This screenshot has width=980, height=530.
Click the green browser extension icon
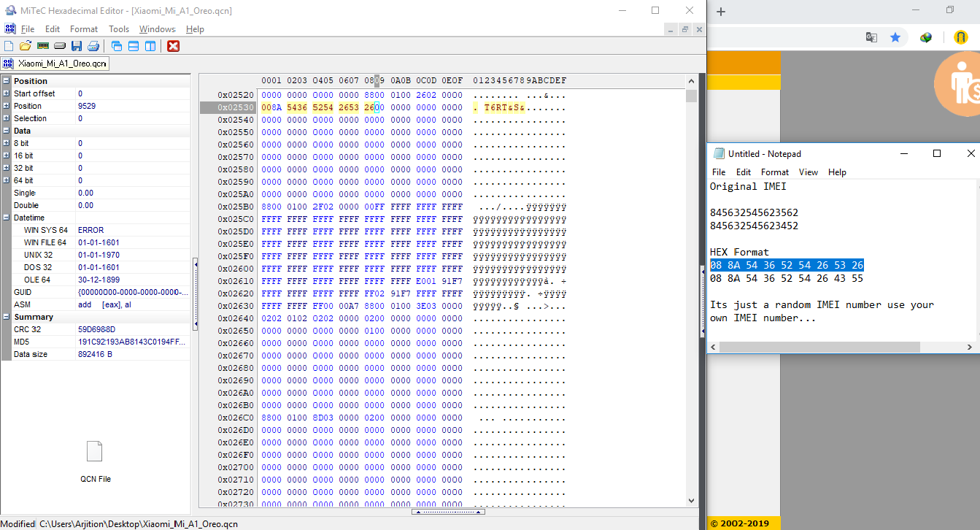[x=926, y=37]
